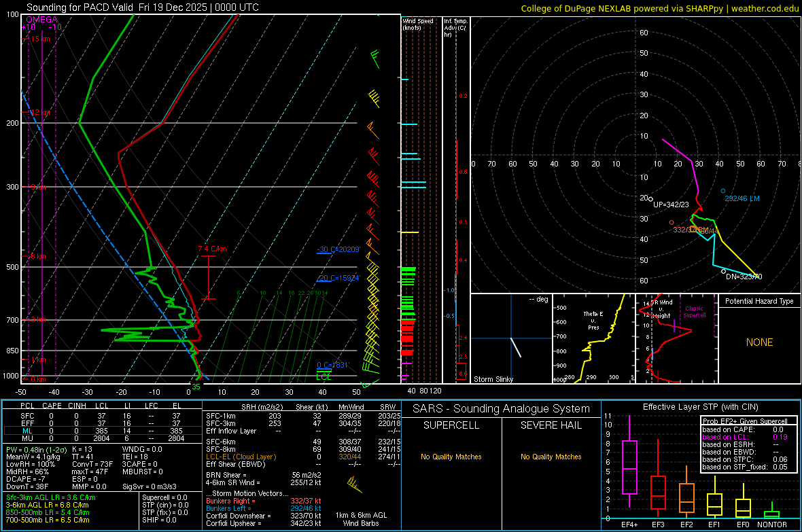Screen dimensions: 802x532
Task: Click the SFC-1km row in SRH table
Action: [x=303, y=416]
